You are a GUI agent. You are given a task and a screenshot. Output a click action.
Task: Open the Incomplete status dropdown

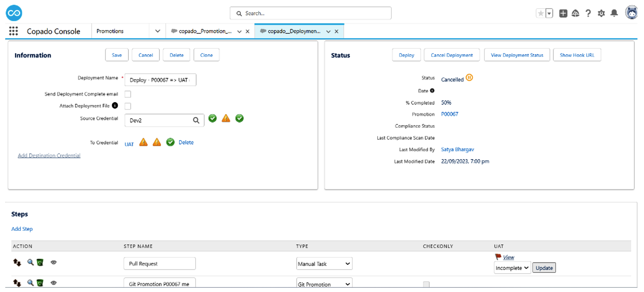point(512,268)
